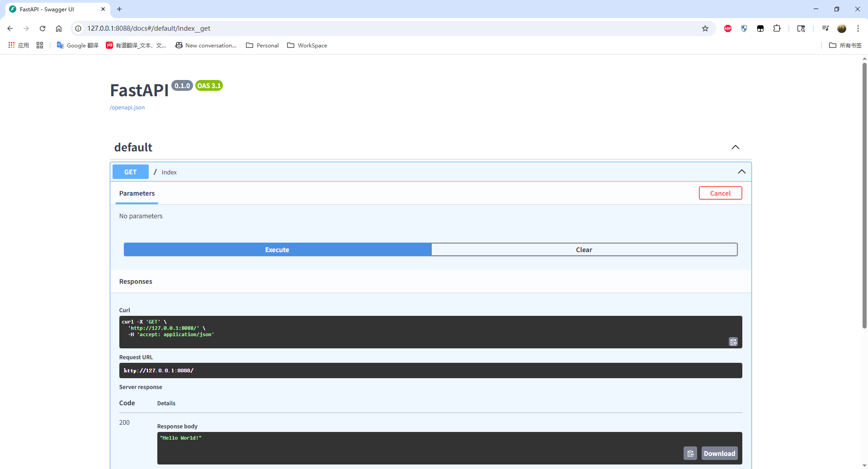Screen dimensions: 868x469
Task: Select the Parameters tab
Action: point(137,193)
